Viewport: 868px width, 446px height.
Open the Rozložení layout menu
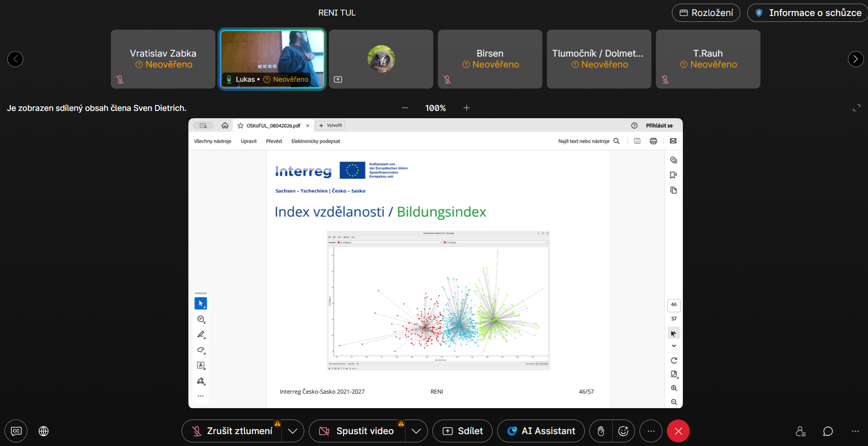(706, 13)
